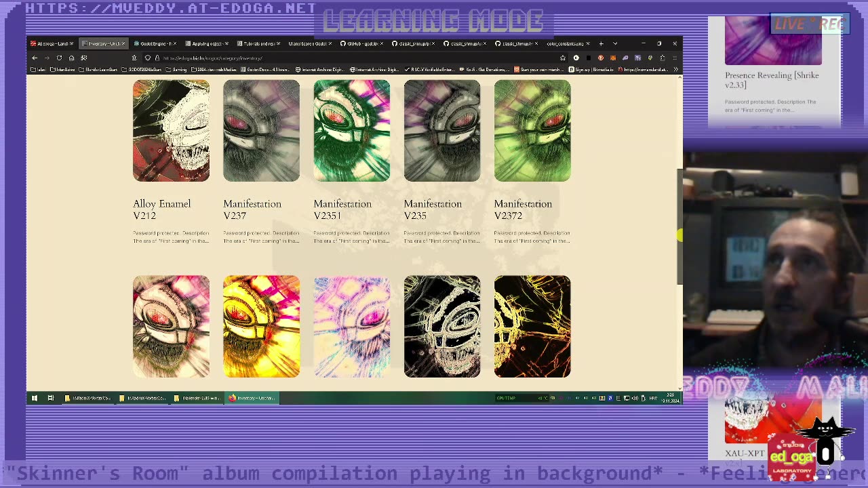Open the Sign-up Bitmedia.io bookmark
Image resolution: width=868 pixels, height=488 pixels.
pos(591,69)
